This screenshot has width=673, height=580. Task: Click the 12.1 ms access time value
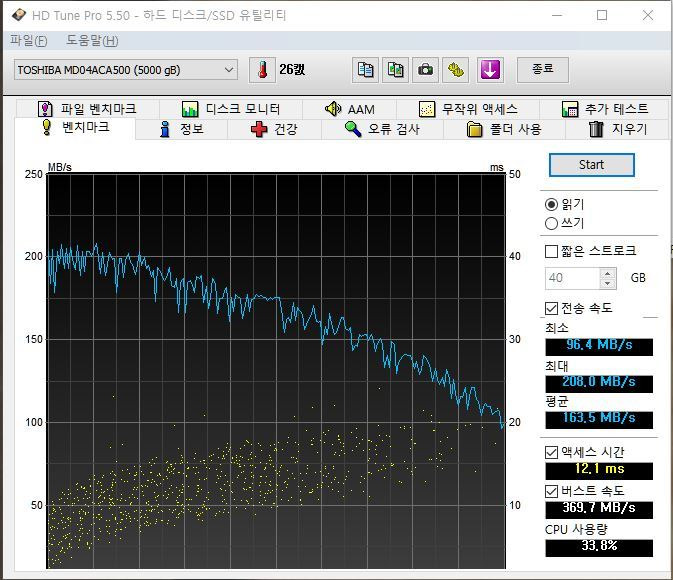[599, 469]
